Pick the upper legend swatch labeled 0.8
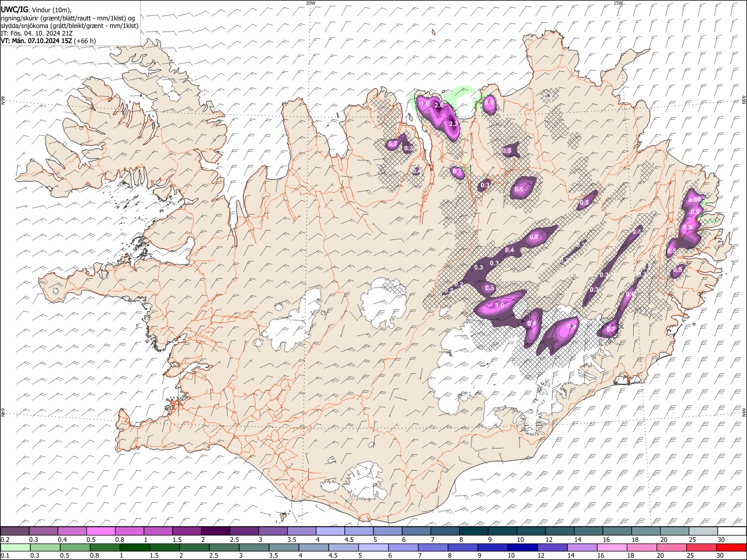 tap(129, 531)
